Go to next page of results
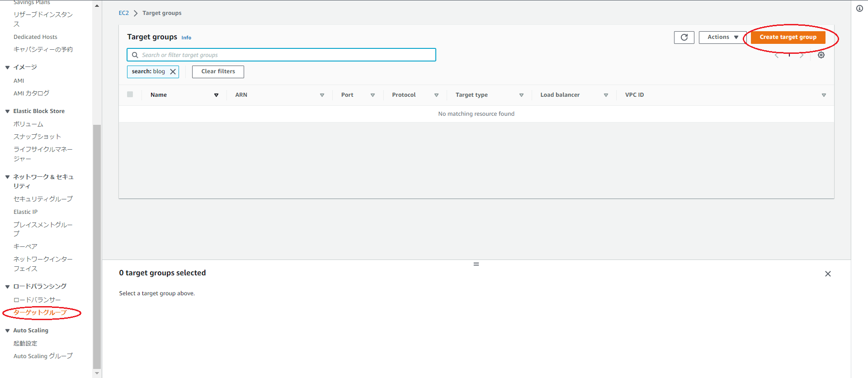The image size is (868, 378). point(802,55)
